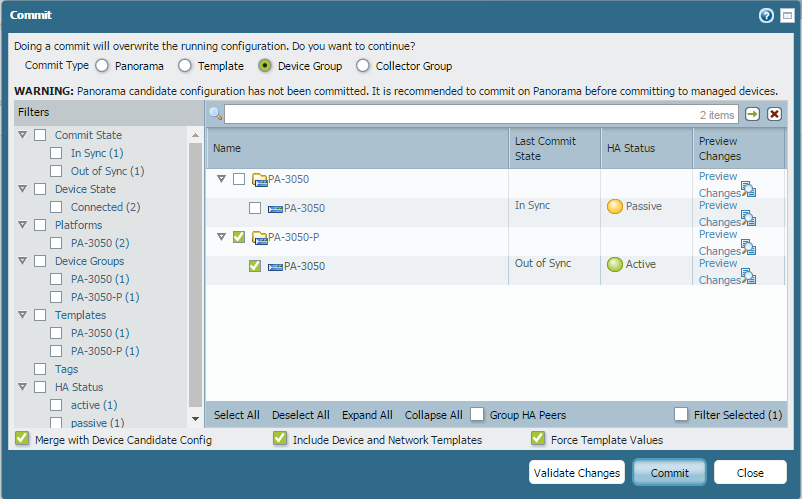802x499 pixels.
Task: Check the In Sync PA-3050 device checkbox
Action: click(x=255, y=208)
